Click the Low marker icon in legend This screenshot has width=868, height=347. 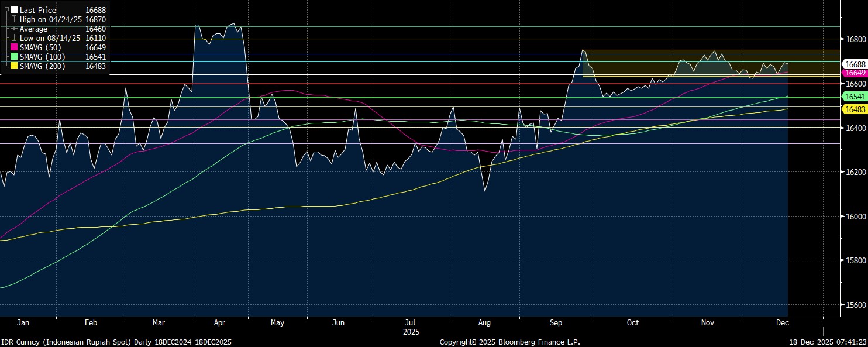click(x=14, y=38)
